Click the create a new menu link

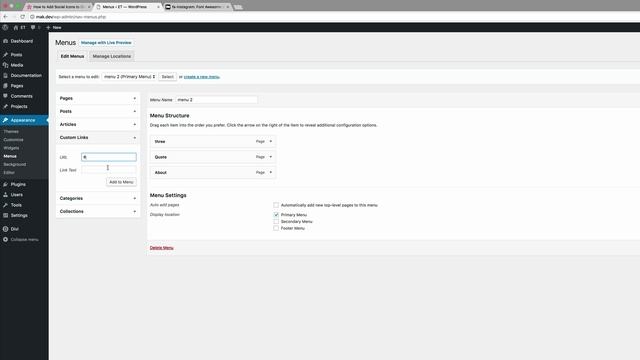point(202,77)
